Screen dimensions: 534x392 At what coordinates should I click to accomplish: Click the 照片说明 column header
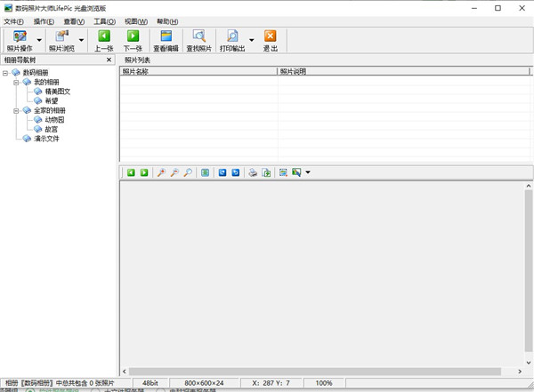pyautogui.click(x=404, y=71)
